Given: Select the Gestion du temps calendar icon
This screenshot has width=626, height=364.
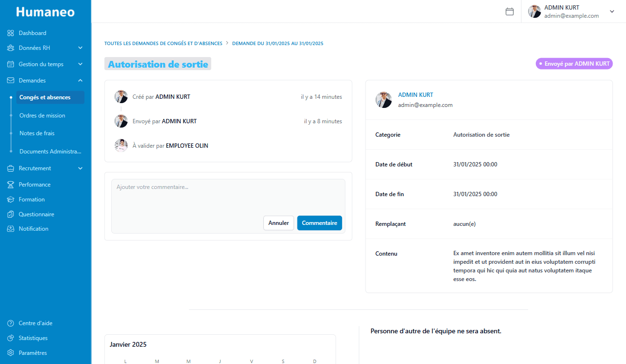Looking at the screenshot, I should click(x=10, y=64).
